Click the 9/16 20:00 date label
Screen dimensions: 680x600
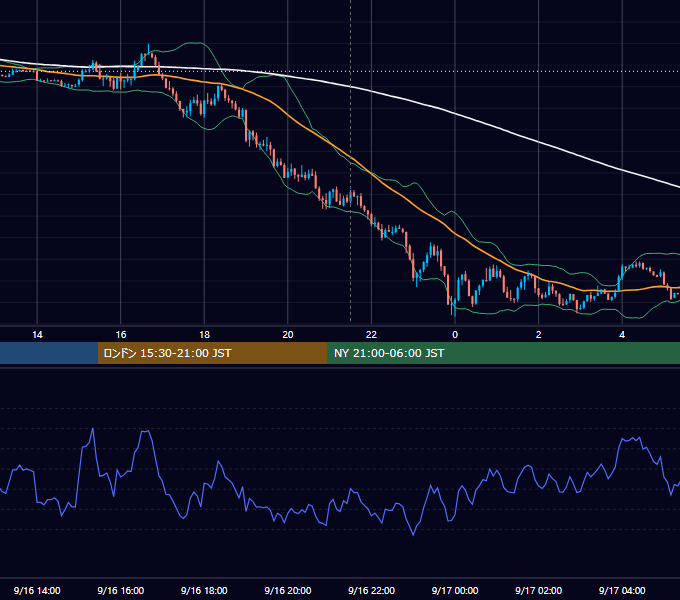pos(288,590)
